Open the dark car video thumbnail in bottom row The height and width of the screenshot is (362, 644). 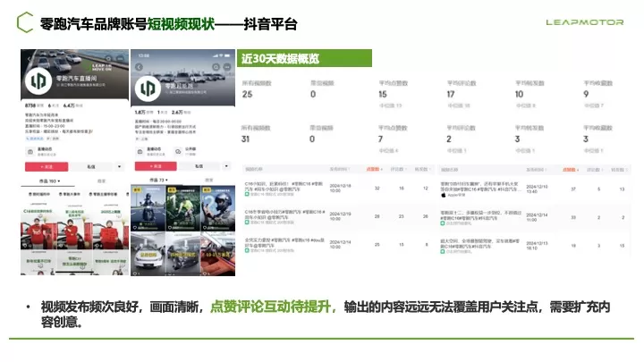(x=182, y=254)
